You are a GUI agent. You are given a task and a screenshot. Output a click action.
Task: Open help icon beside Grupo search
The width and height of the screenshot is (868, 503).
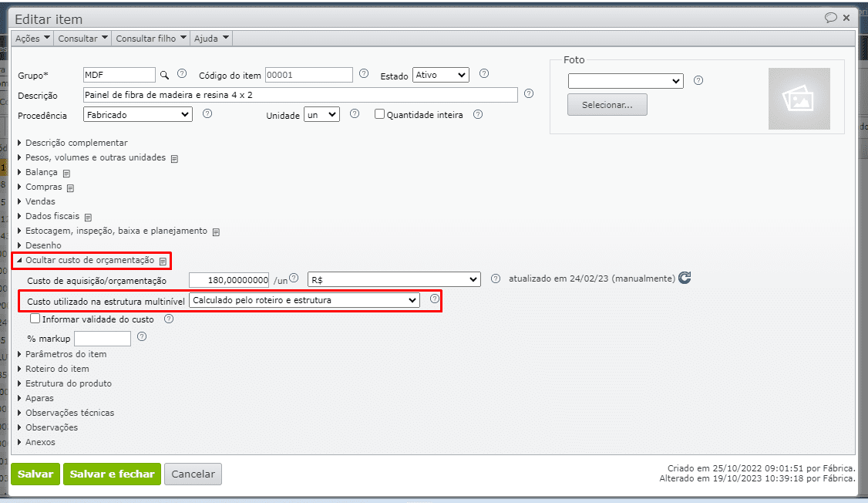point(182,74)
